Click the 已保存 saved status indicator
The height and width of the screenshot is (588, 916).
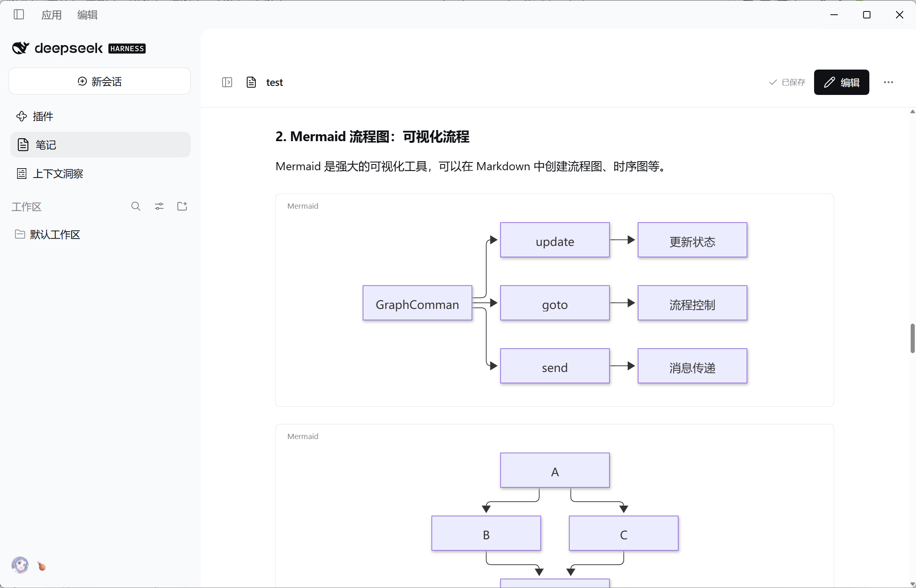click(787, 82)
